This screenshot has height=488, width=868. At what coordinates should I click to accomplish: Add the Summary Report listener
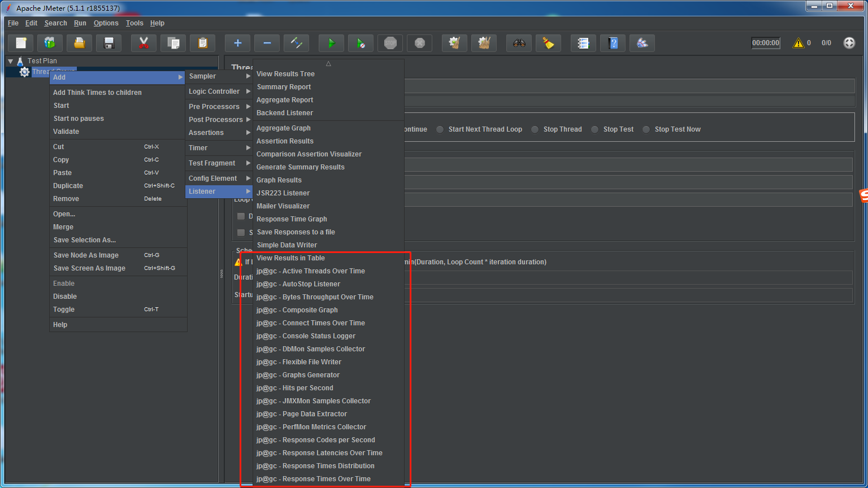pos(329,87)
